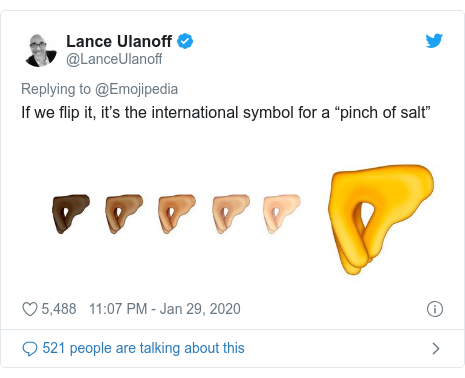Click the large yellow pinched fingers emoji

(381, 219)
